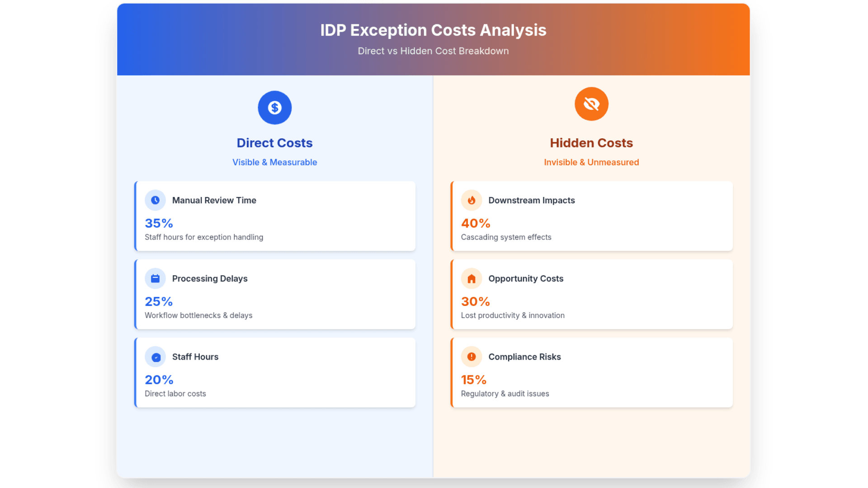868x488 pixels.
Task: Click the Direct vs Hidden Cost Breakdown subtitle
Action: coord(433,51)
